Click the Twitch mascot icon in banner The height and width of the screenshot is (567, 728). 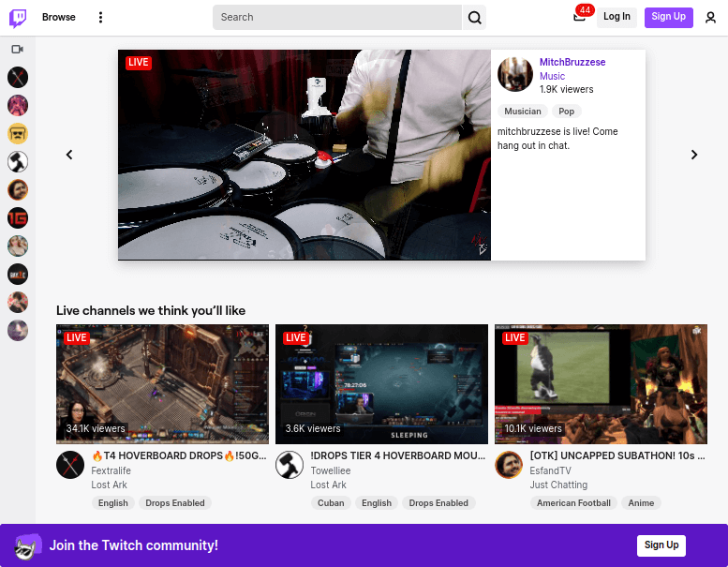tap(27, 546)
